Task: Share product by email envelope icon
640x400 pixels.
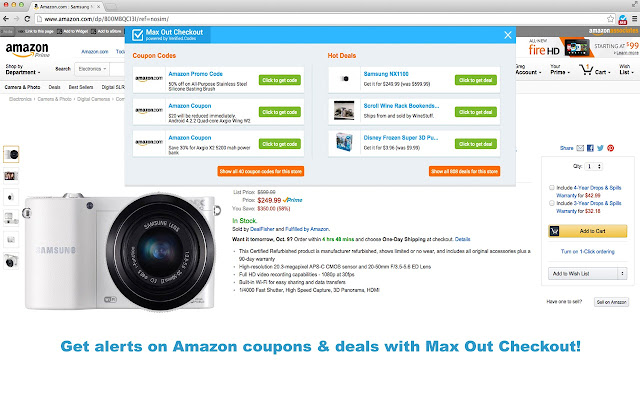Action: [x=580, y=148]
